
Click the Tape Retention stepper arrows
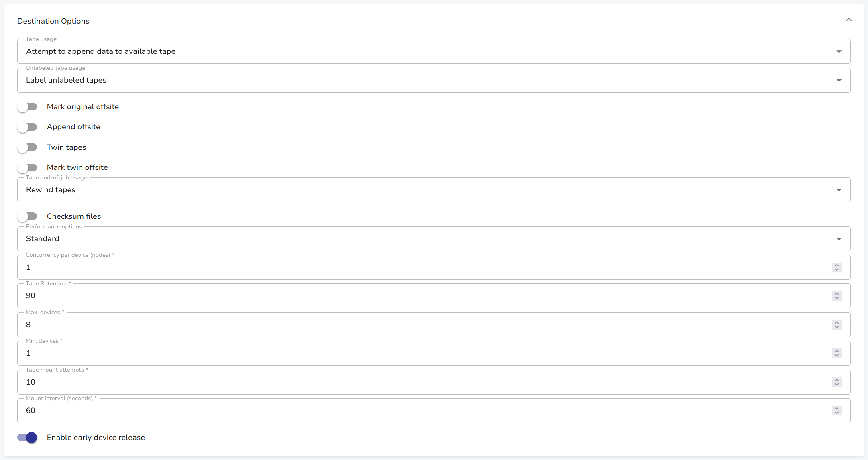point(837,296)
